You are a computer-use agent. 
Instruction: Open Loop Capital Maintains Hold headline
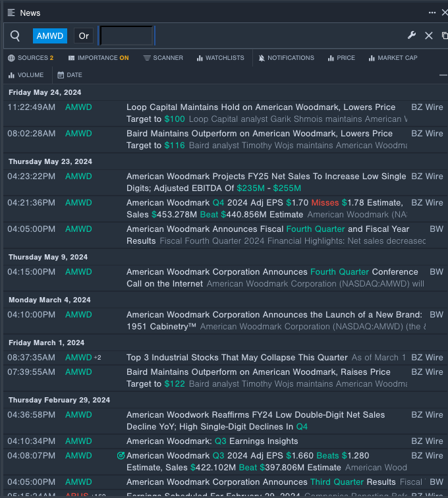(x=266, y=113)
